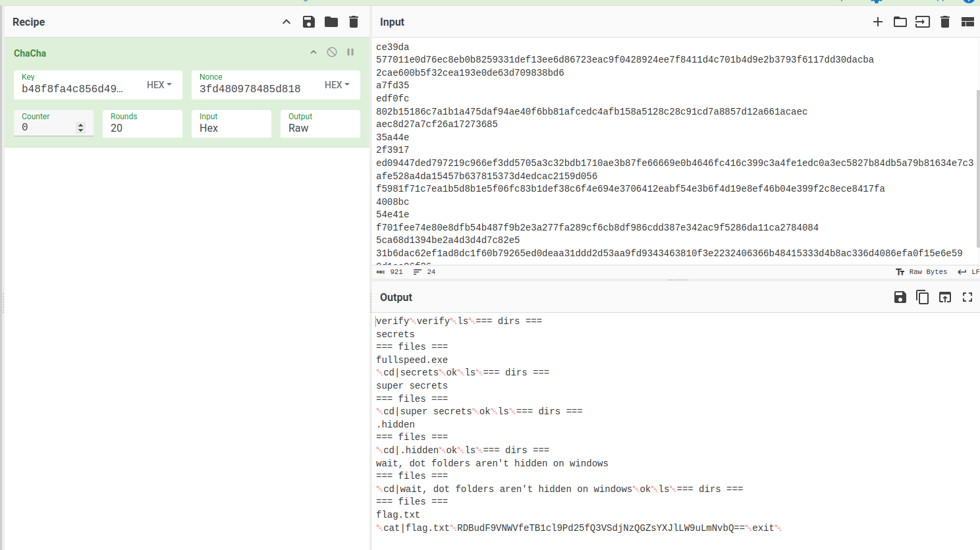Open Key HEX format dropdown

[159, 85]
